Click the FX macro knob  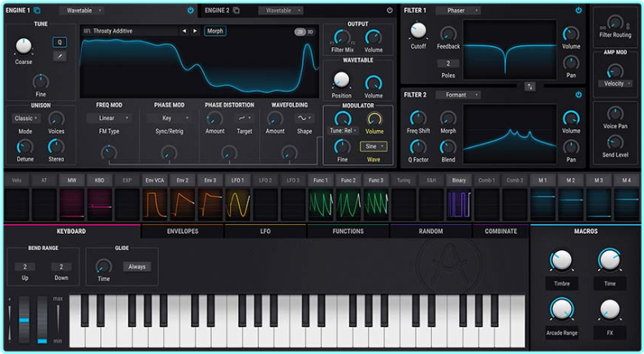(610, 309)
